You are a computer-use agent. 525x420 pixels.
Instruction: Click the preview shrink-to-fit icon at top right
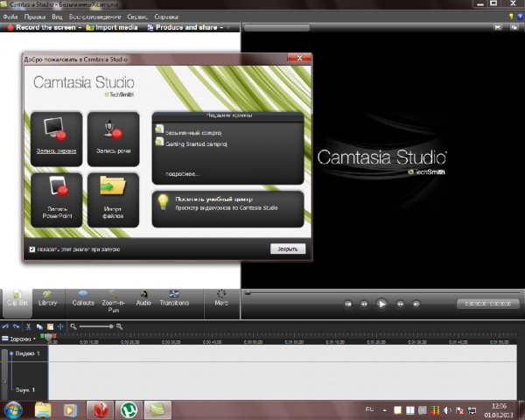pyautogui.click(x=498, y=27)
